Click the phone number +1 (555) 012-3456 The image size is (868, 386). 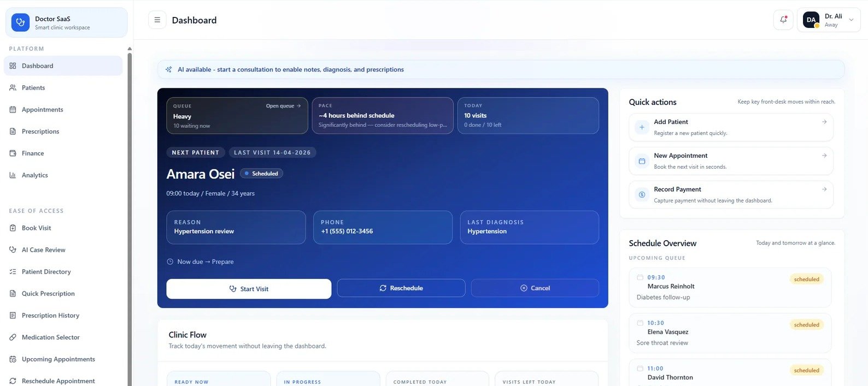pos(347,231)
